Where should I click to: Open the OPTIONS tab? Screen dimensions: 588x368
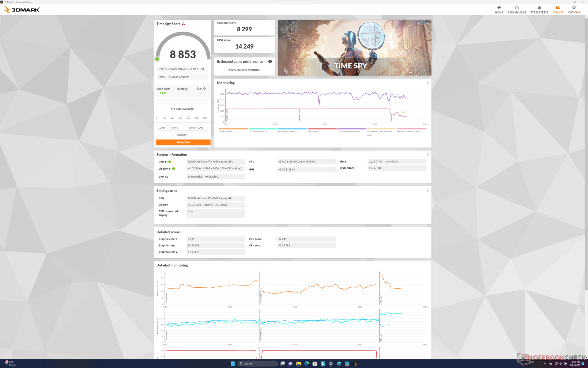tap(574, 10)
